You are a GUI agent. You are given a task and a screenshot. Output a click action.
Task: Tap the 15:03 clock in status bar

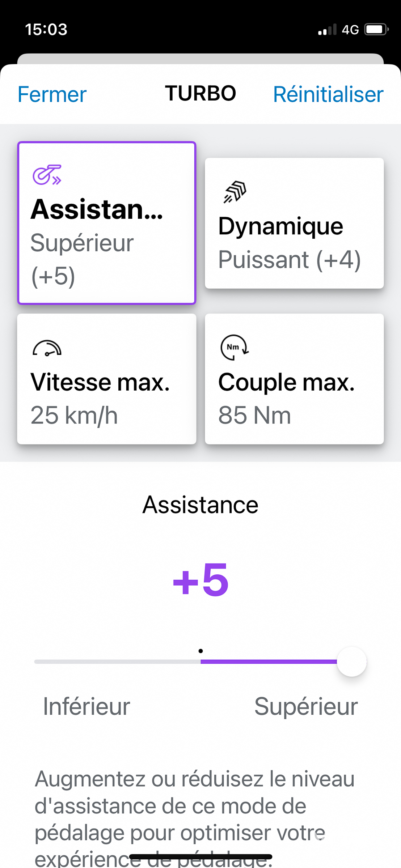(46, 30)
